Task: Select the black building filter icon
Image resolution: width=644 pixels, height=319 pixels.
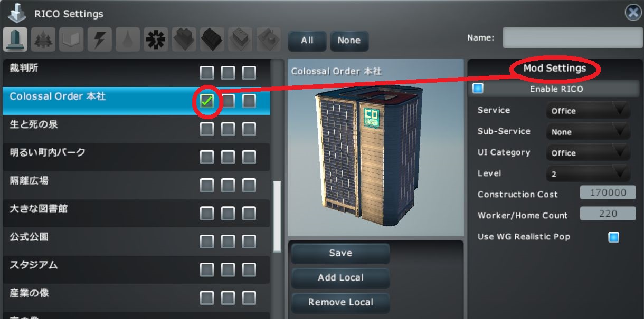Action: click(212, 40)
